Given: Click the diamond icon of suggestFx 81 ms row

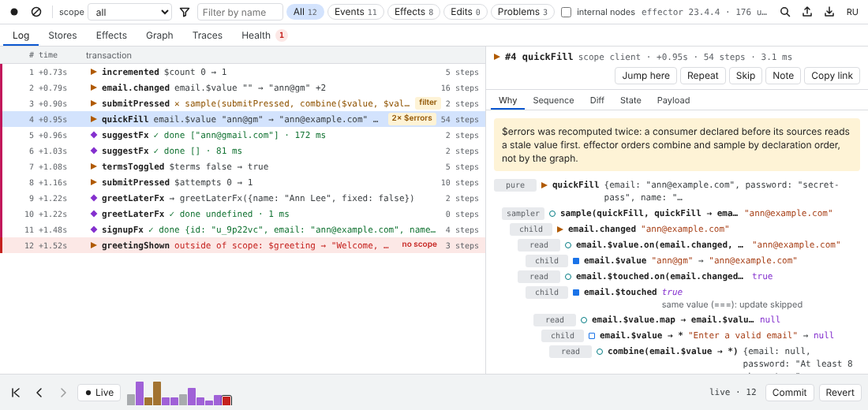Looking at the screenshot, I should point(94,151).
